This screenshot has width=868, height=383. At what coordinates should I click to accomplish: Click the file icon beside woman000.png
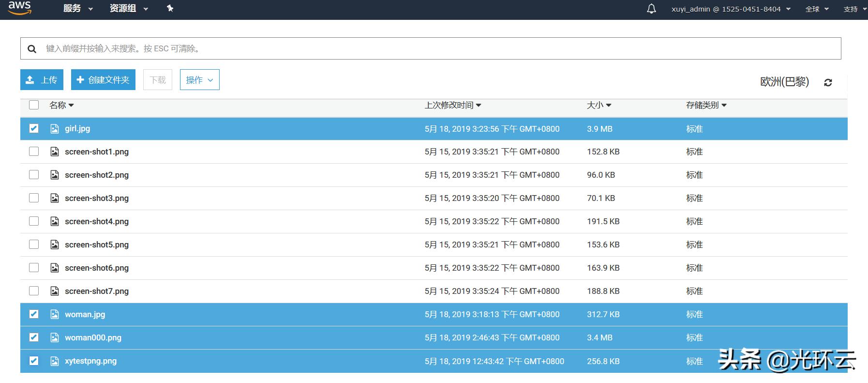click(x=55, y=338)
